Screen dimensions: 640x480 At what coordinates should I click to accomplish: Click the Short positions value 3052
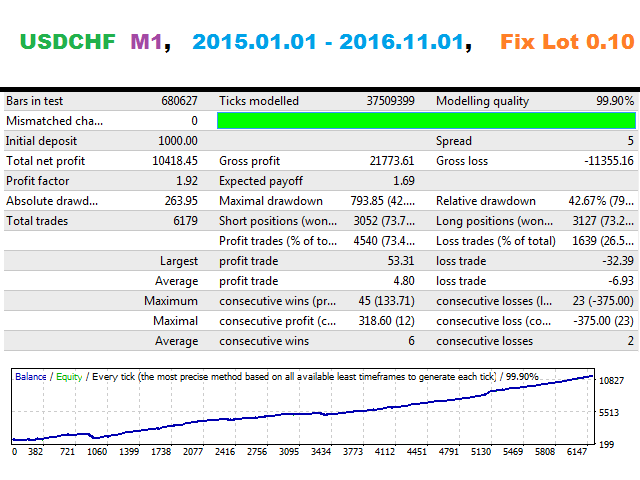384,221
